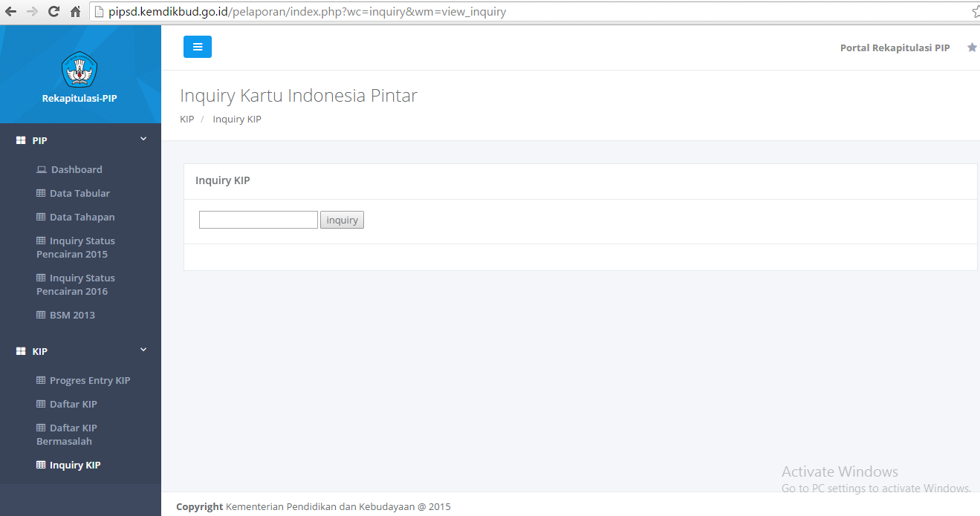The width and height of the screenshot is (980, 516).
Task: Select the Progres Entry KIP icon
Action: click(39, 380)
